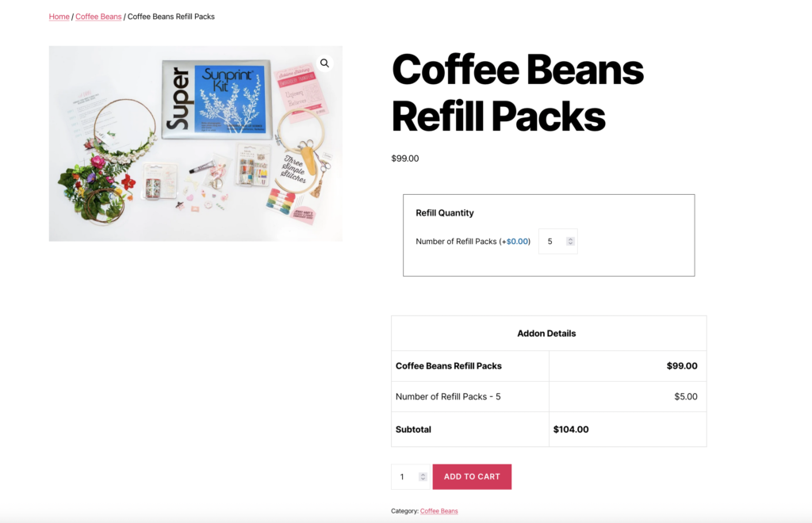Click the Coffee Beans Refill Packs product title

[x=518, y=94]
